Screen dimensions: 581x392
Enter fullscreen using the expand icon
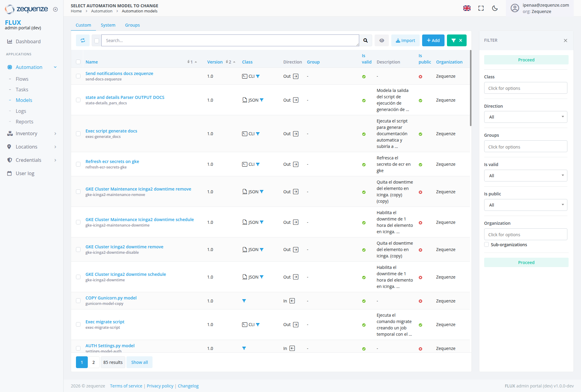481,8
